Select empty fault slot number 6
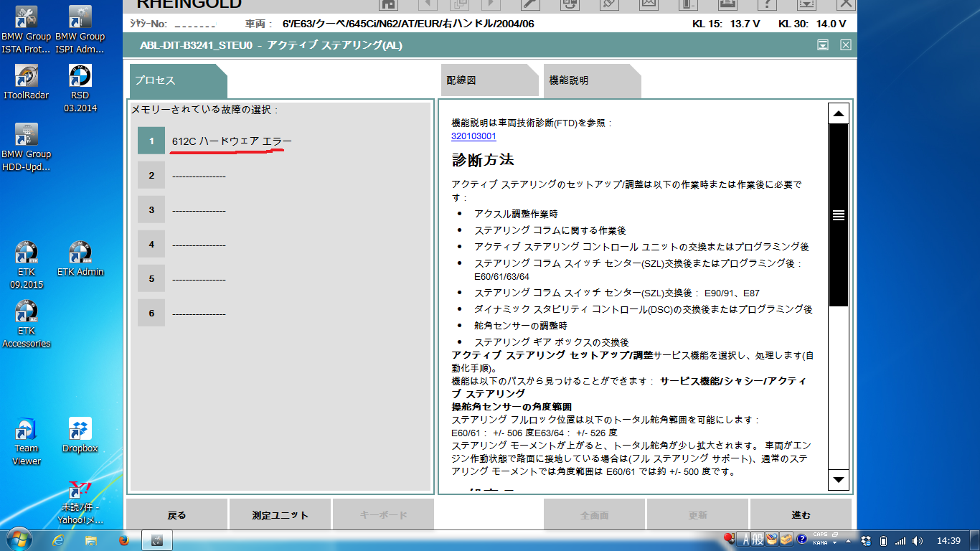Screen dimensions: 980x551 151,314
